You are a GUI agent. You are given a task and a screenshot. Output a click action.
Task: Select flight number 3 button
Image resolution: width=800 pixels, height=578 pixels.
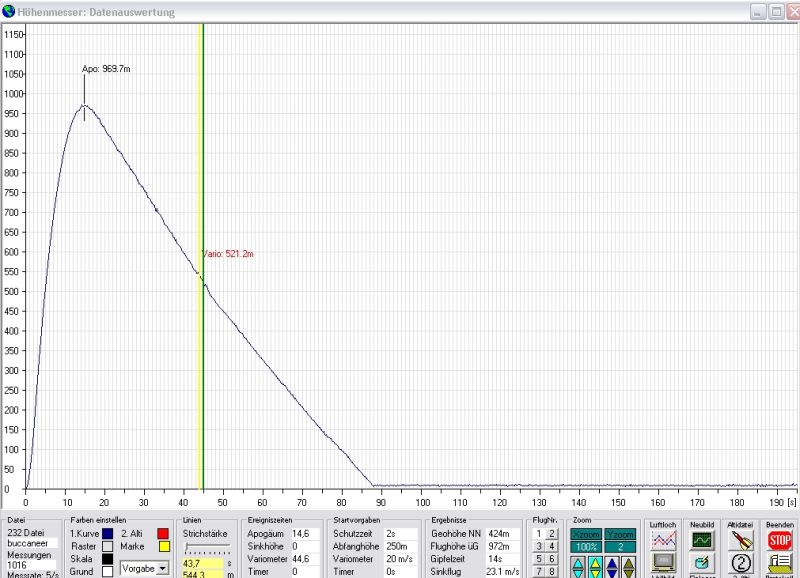click(538, 546)
